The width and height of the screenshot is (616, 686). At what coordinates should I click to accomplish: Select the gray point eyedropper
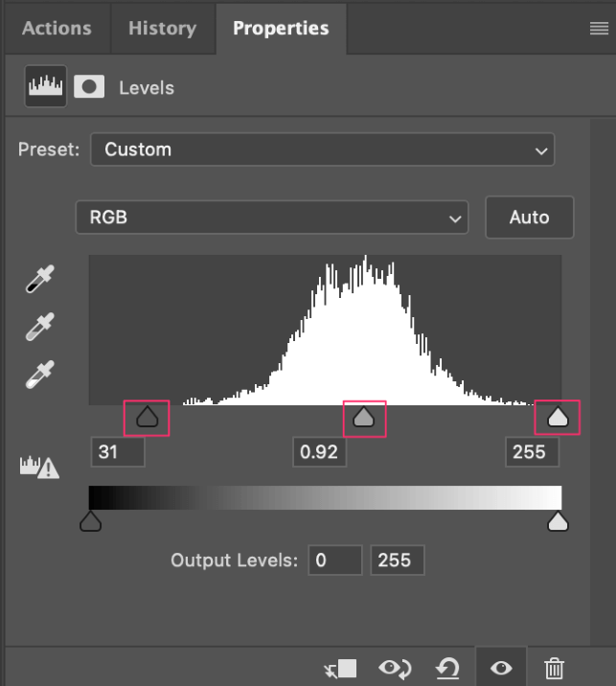[x=39, y=327]
